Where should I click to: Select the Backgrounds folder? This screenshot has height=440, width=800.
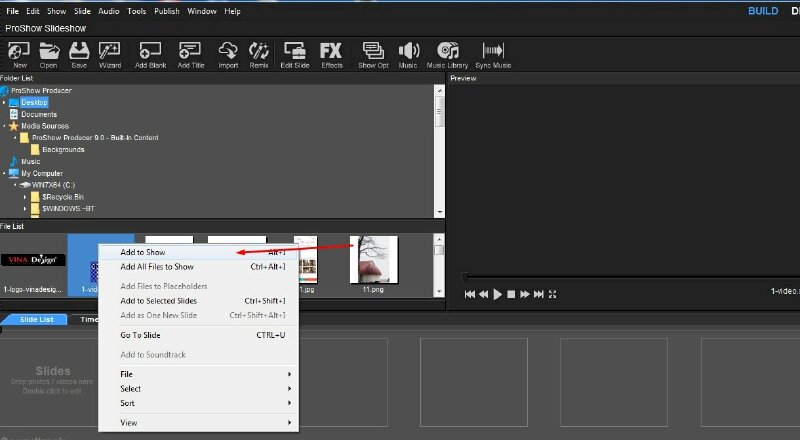pos(63,150)
